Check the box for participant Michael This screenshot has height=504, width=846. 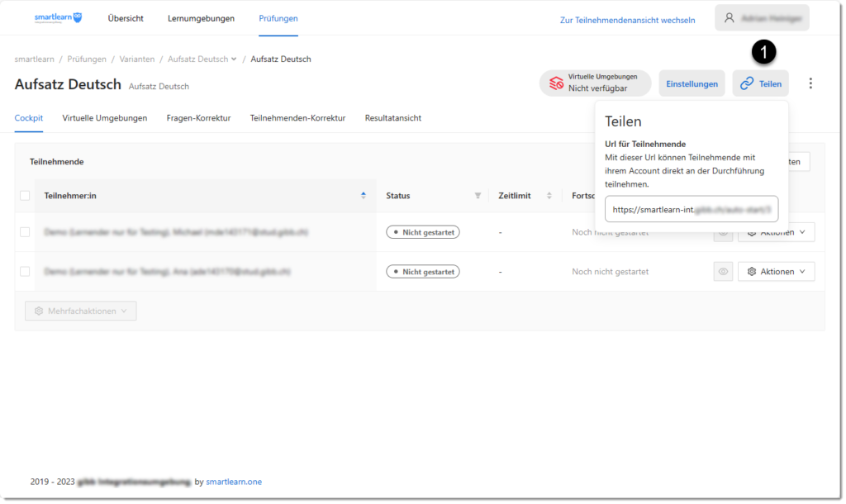coord(25,232)
